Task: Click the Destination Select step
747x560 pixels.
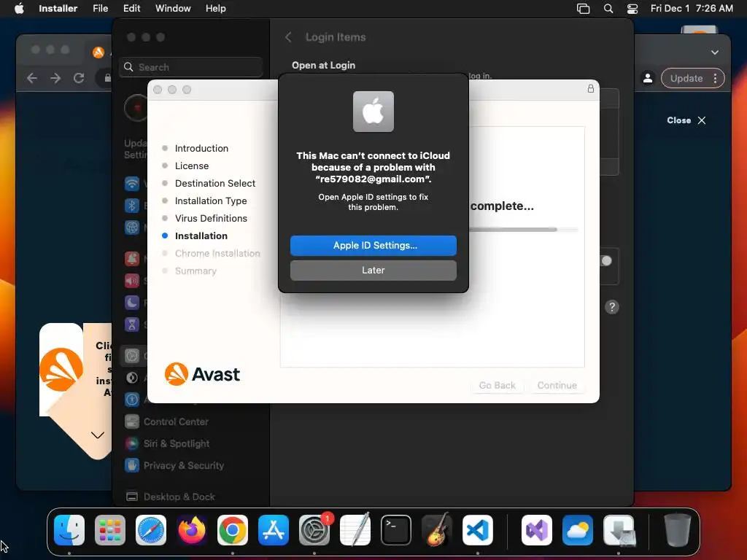Action: 215,183
